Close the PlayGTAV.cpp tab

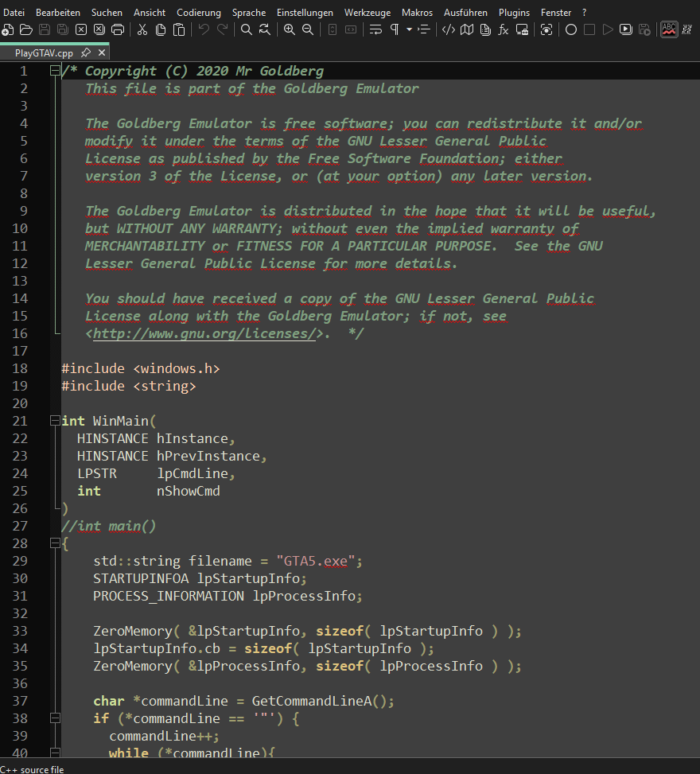pyautogui.click(x=102, y=53)
